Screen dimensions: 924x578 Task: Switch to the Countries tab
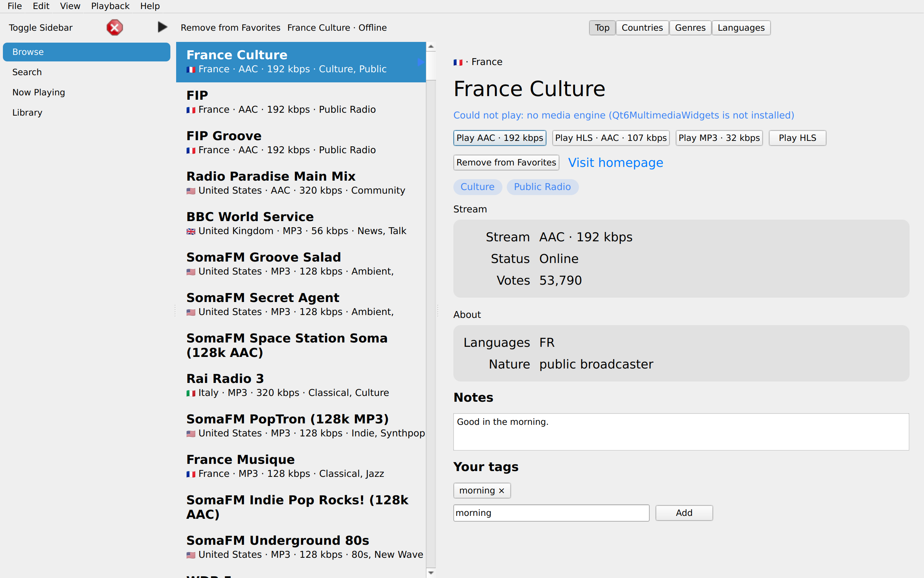click(642, 27)
